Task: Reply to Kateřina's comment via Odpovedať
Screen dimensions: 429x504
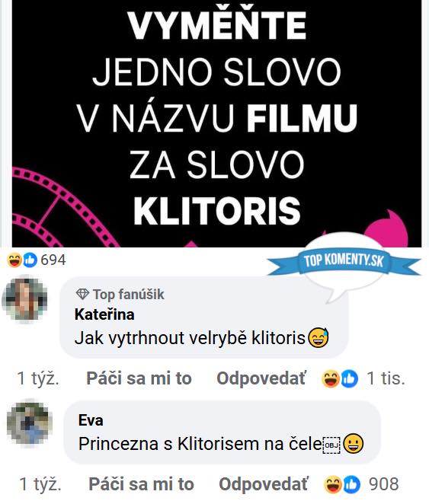Action: [x=261, y=378]
